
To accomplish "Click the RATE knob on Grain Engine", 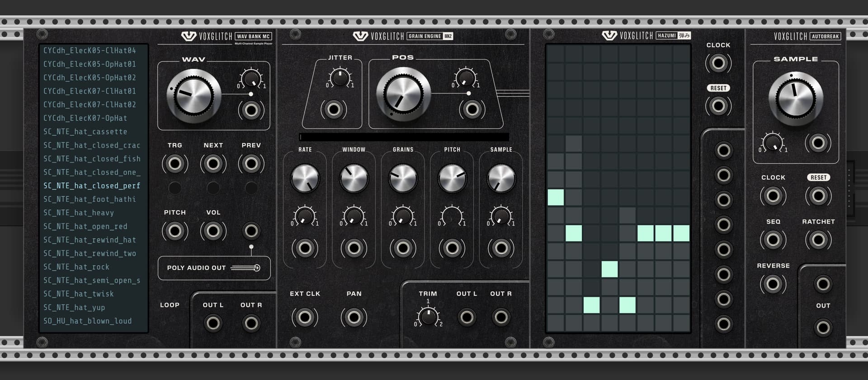I will 305,178.
